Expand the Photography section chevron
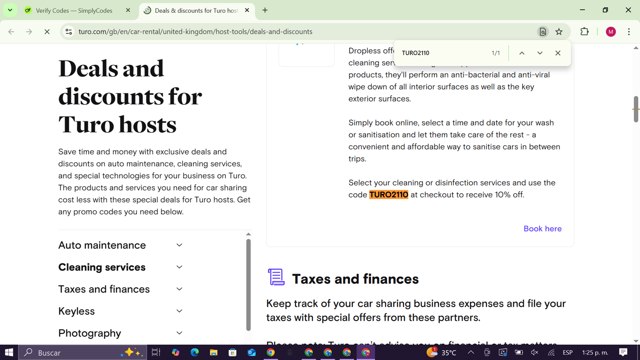The image size is (640, 360). [179, 333]
